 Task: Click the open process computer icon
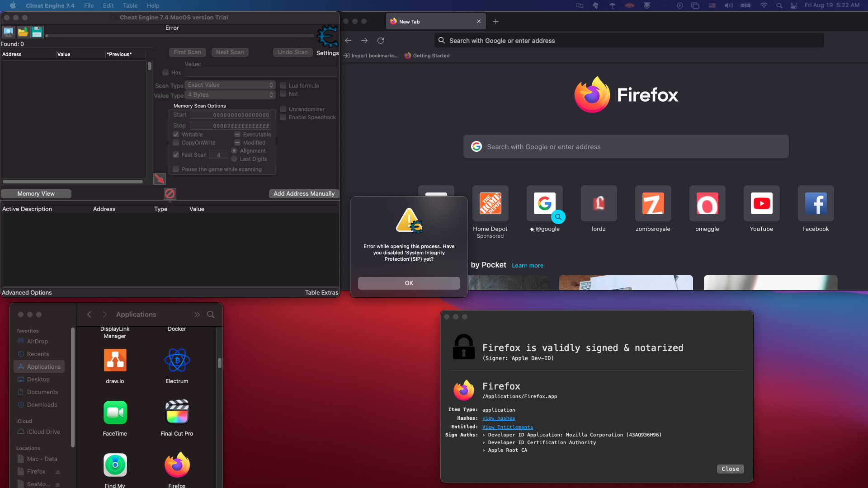[8, 32]
